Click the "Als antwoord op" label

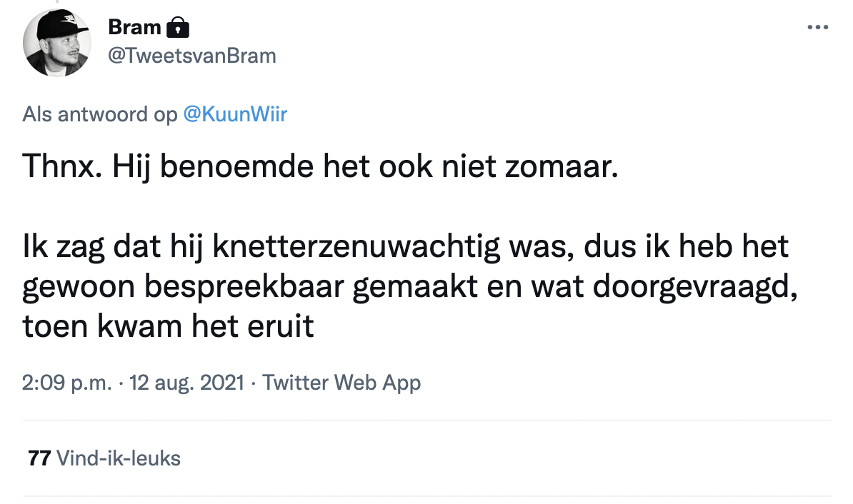[x=100, y=114]
